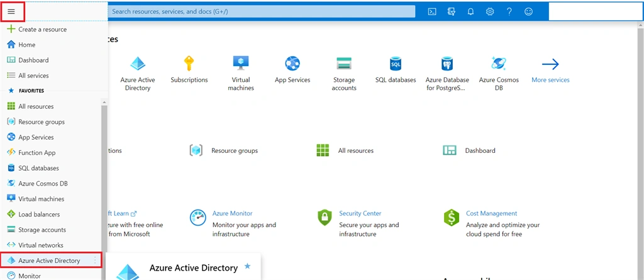Click the search resources input field
This screenshot has height=280, width=644.
[x=262, y=11]
